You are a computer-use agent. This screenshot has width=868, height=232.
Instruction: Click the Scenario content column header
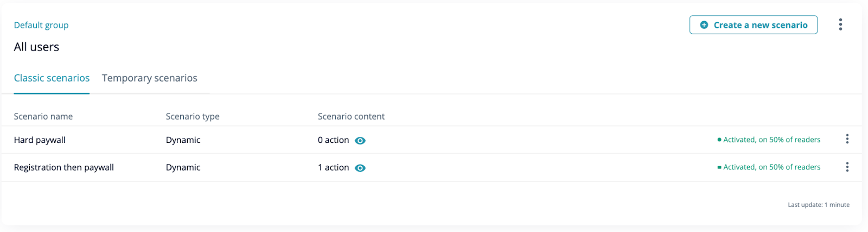[x=351, y=116]
